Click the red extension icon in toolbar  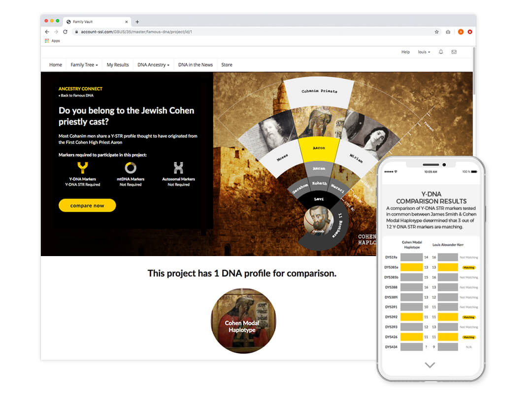(x=470, y=32)
